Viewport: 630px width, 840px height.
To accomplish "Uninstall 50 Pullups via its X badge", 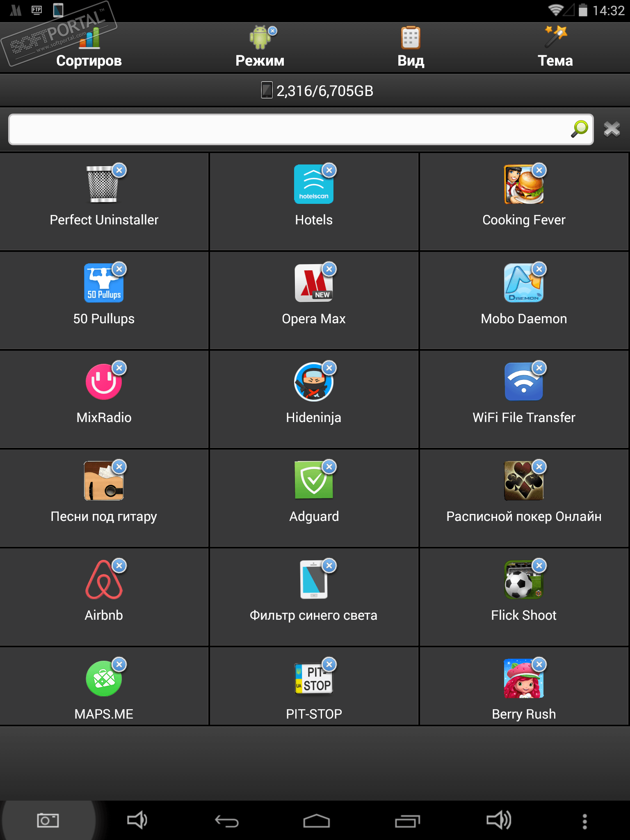I will (119, 269).
